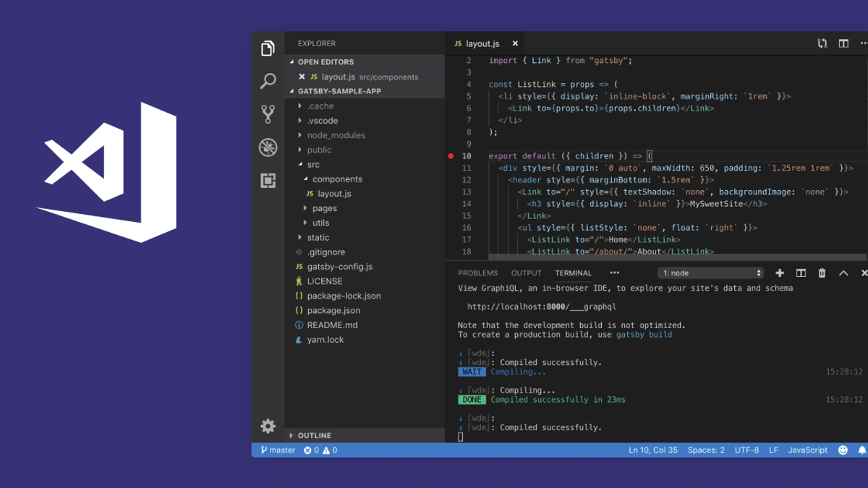This screenshot has height=488, width=868.
Task: Open the Search view in activity bar
Action: 268,81
